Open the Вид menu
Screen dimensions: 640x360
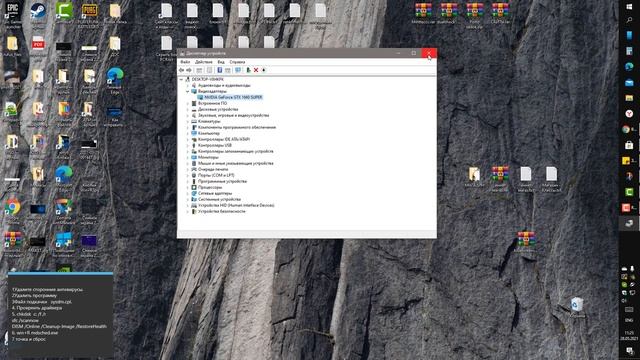pyautogui.click(x=221, y=62)
